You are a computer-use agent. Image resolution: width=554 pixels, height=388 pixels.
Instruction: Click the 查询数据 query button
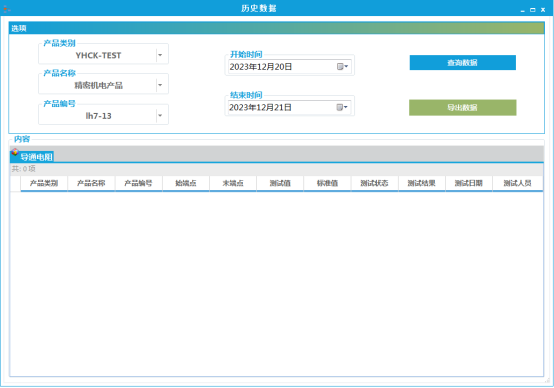462,63
